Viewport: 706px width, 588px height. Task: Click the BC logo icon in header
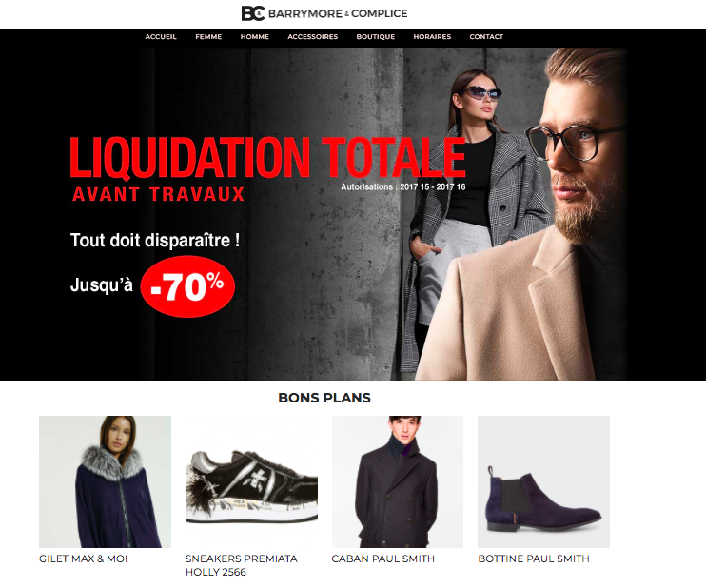click(253, 13)
